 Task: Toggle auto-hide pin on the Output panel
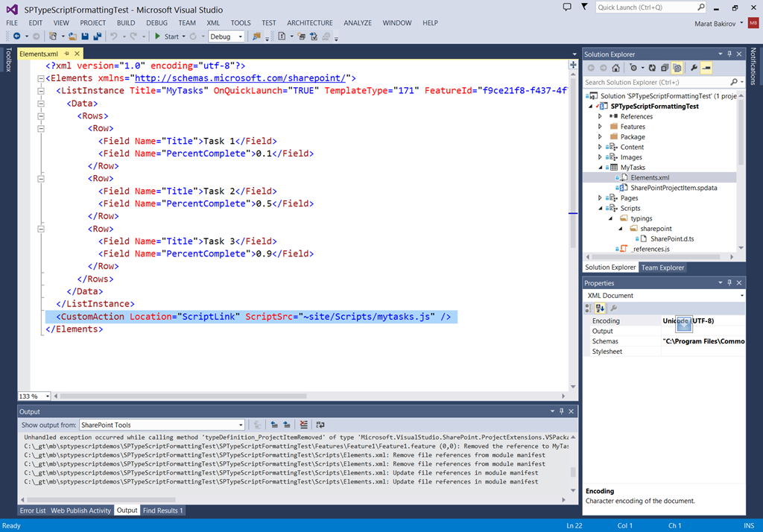coord(562,411)
